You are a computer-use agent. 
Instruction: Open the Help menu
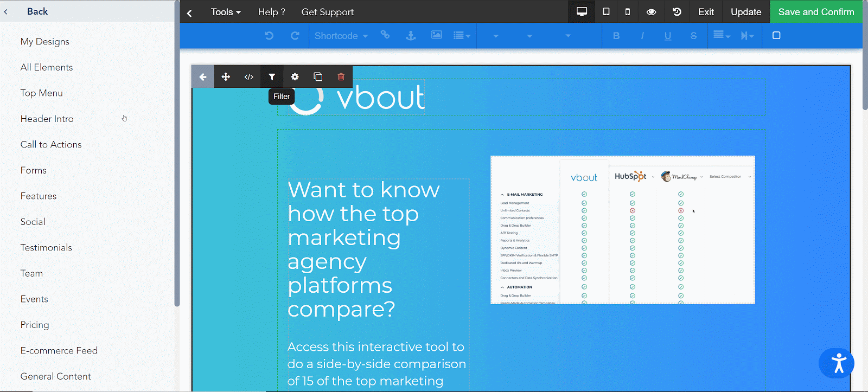pyautogui.click(x=271, y=12)
